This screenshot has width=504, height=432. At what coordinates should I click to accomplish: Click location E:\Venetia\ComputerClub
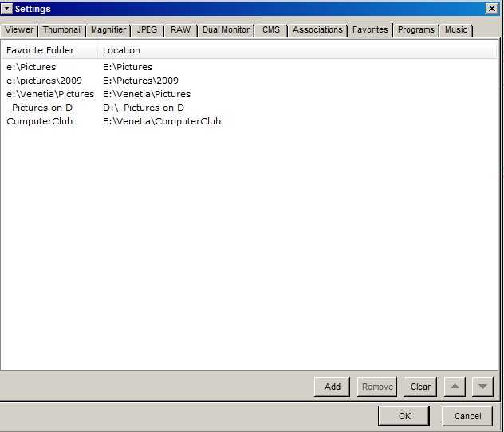162,121
